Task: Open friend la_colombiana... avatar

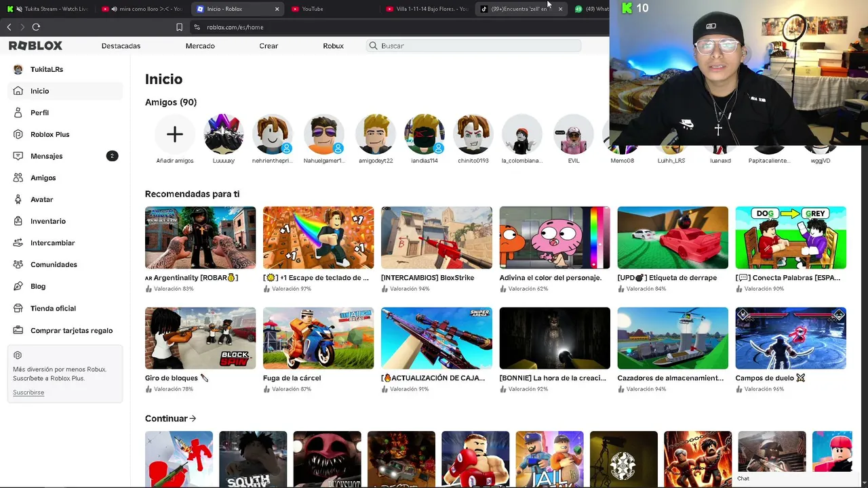Action: click(522, 134)
